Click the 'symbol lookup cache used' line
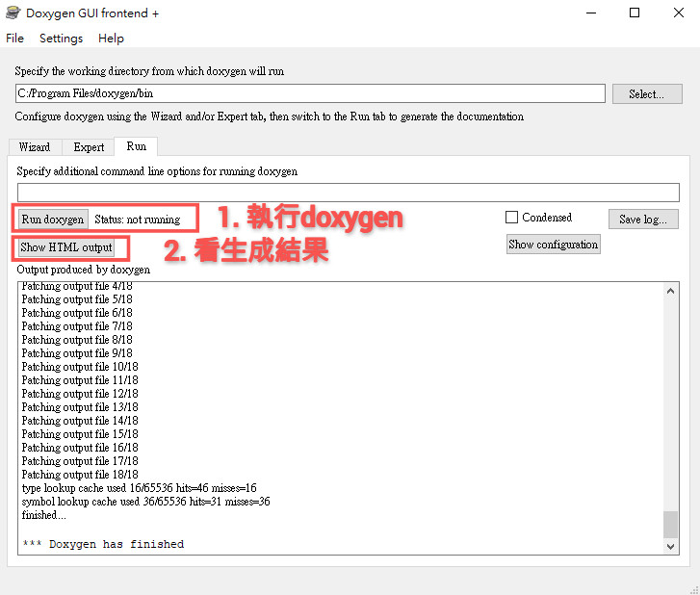The width and height of the screenshot is (700, 595). [x=146, y=502]
